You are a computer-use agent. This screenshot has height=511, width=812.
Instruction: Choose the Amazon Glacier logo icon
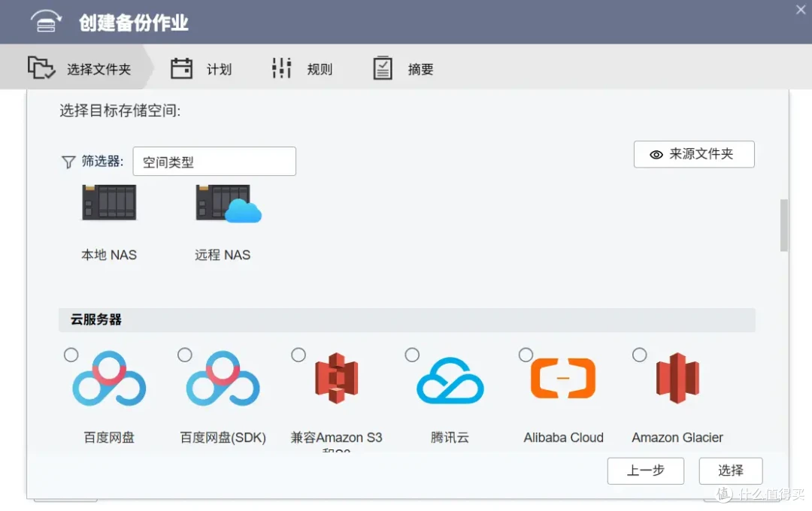(677, 378)
